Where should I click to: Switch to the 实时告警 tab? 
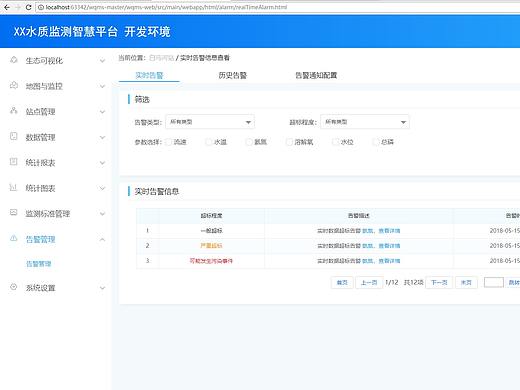149,75
